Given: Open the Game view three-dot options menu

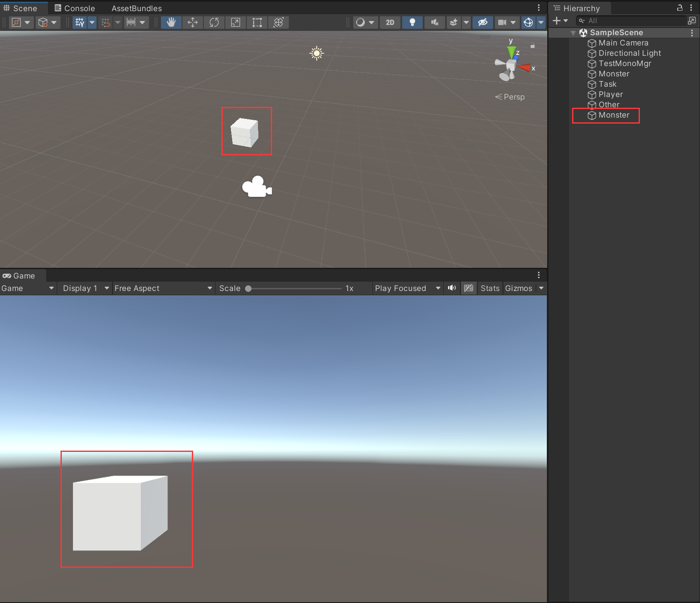Looking at the screenshot, I should point(539,275).
